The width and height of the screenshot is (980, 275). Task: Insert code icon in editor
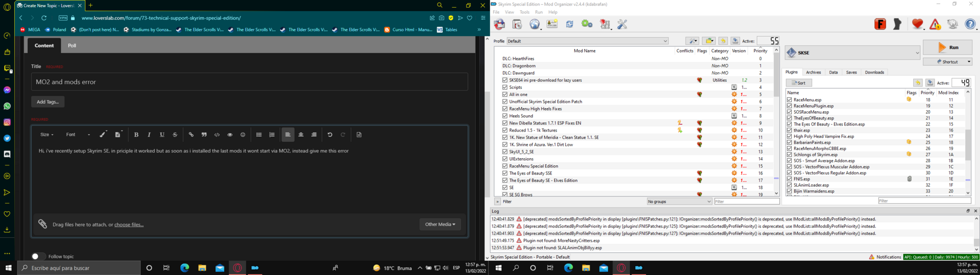[x=217, y=135]
